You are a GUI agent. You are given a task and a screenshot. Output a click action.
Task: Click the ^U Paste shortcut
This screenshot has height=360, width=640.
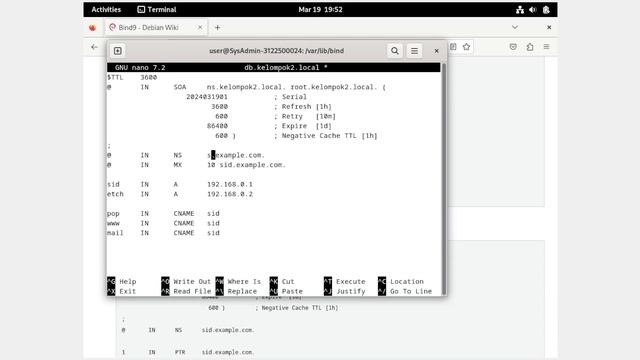286,291
